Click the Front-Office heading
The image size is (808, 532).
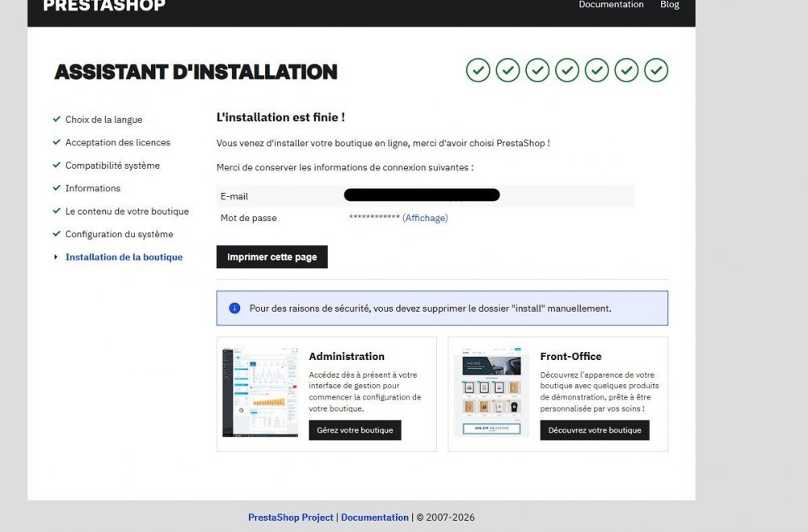click(x=571, y=356)
